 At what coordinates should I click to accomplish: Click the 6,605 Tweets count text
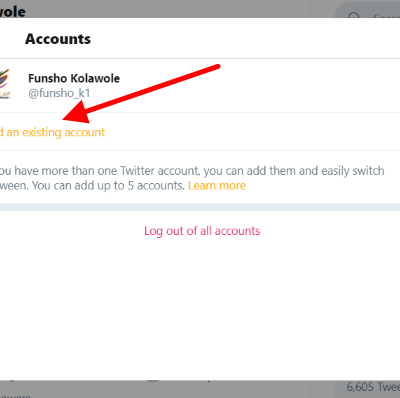point(373,387)
